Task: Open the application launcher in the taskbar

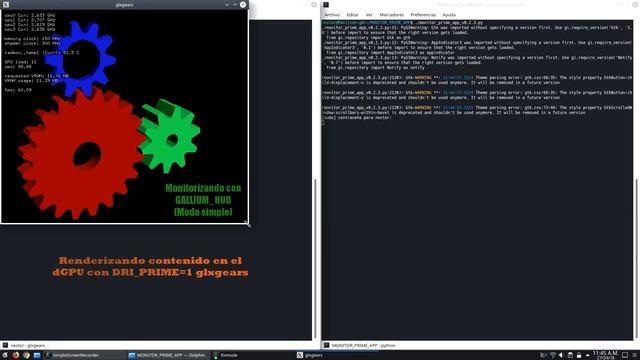Action: [5, 355]
